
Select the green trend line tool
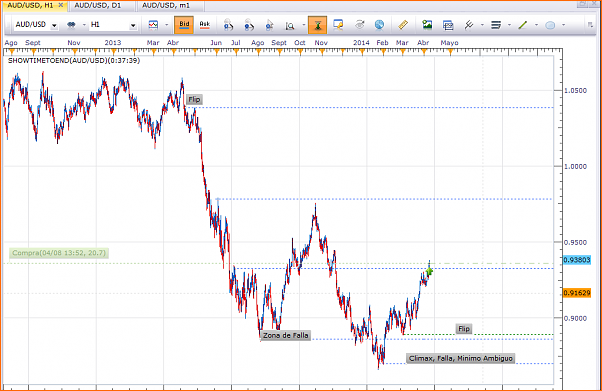[523, 25]
